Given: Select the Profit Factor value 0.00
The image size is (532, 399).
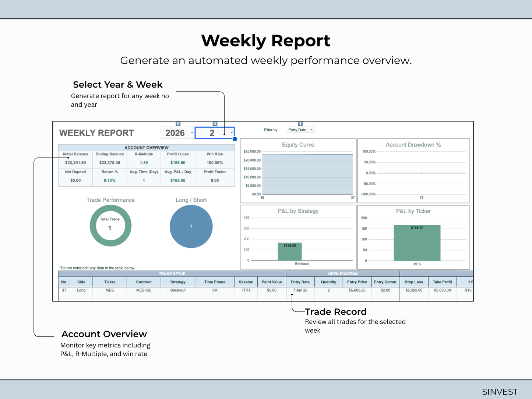Looking at the screenshot, I should pos(215,180).
